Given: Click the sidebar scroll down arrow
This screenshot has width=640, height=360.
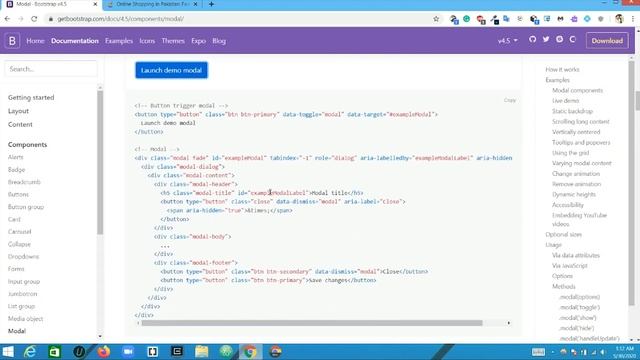Looking at the screenshot, I should click(100, 336).
